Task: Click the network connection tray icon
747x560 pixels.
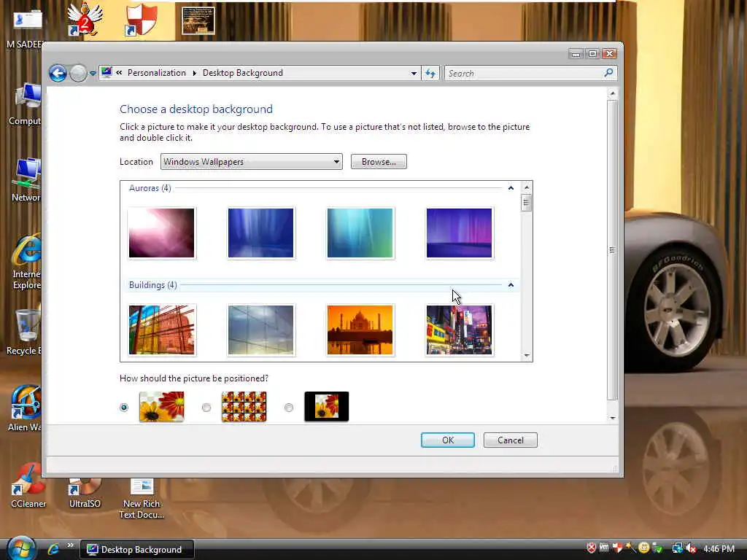Action: pyautogui.click(x=677, y=548)
